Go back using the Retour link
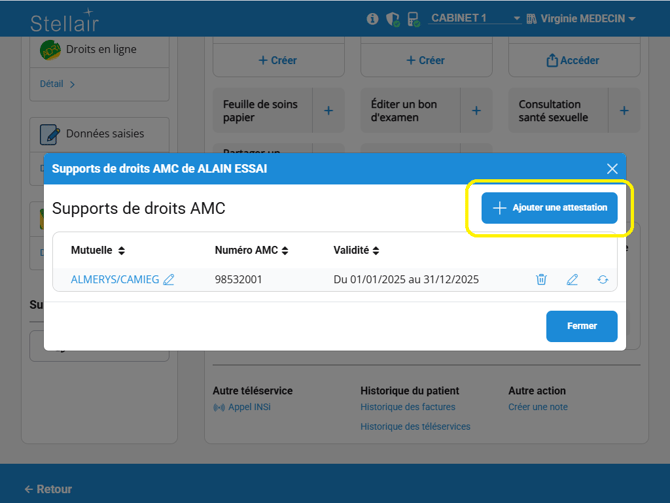The image size is (670, 503). (48, 489)
